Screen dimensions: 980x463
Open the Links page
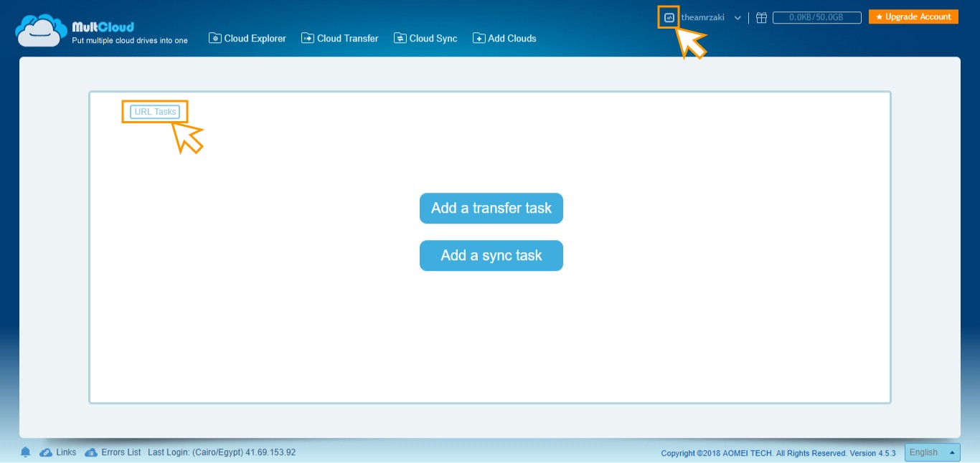(x=66, y=452)
